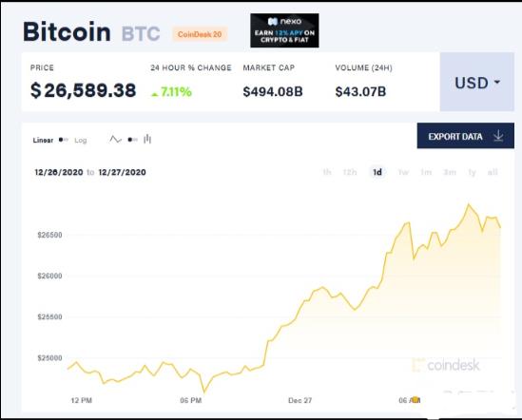Viewport: 522px width, 420px height.
Task: Click start date 12/26/2020
Action: [x=59, y=172]
